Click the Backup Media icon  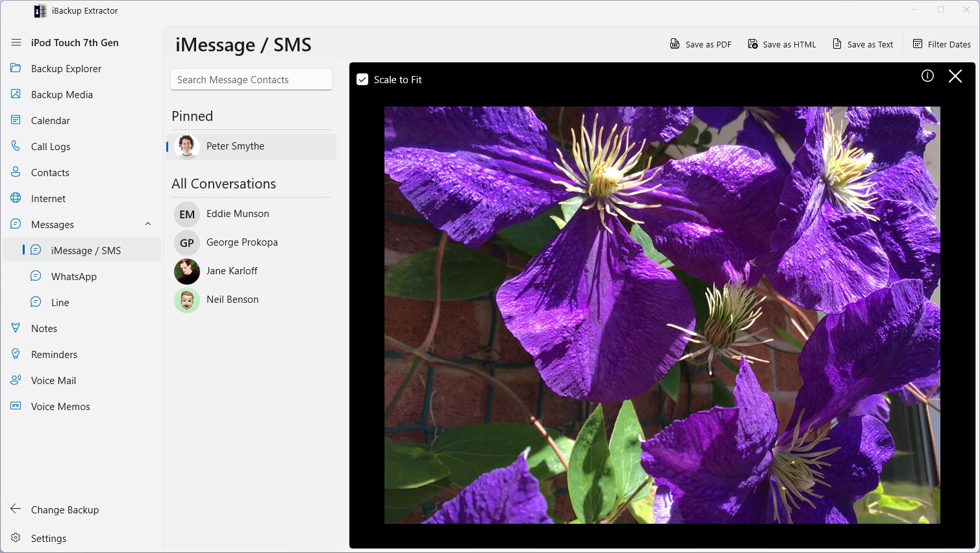tap(16, 94)
